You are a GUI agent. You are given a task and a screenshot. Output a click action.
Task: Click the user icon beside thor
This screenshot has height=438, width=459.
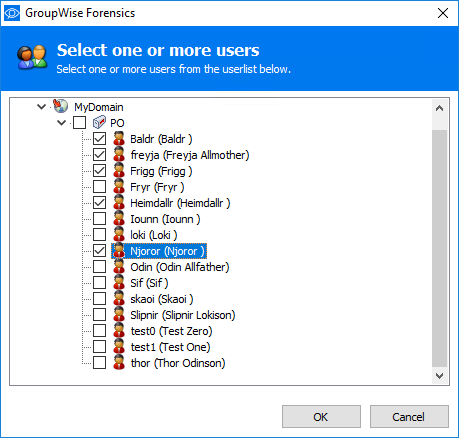click(119, 362)
